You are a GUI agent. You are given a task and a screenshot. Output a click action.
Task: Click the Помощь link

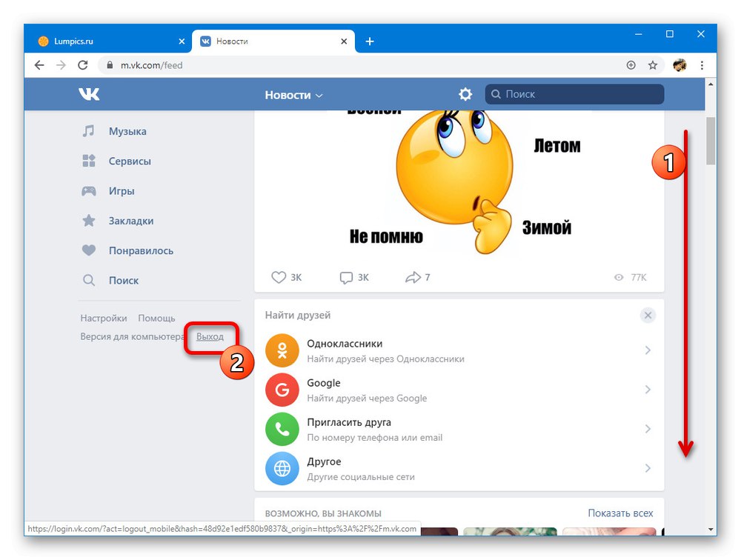pyautogui.click(x=156, y=318)
